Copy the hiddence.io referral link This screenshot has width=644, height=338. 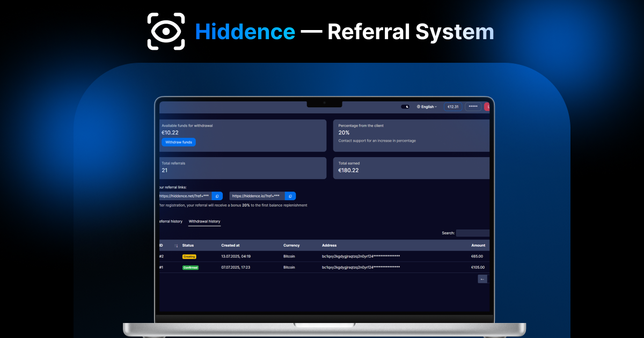pos(290,196)
